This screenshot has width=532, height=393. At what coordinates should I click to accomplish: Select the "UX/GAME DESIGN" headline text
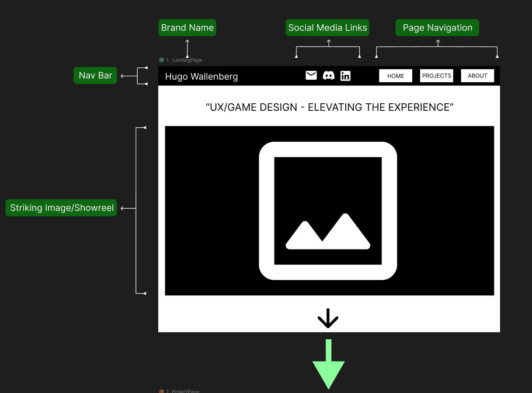pos(330,107)
